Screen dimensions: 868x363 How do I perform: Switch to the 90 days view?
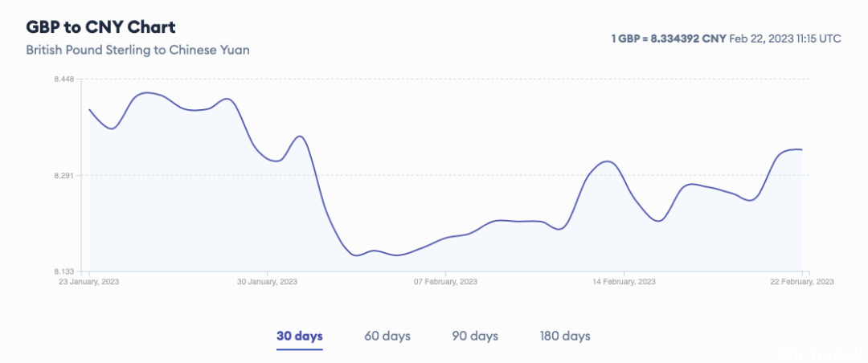tap(475, 336)
